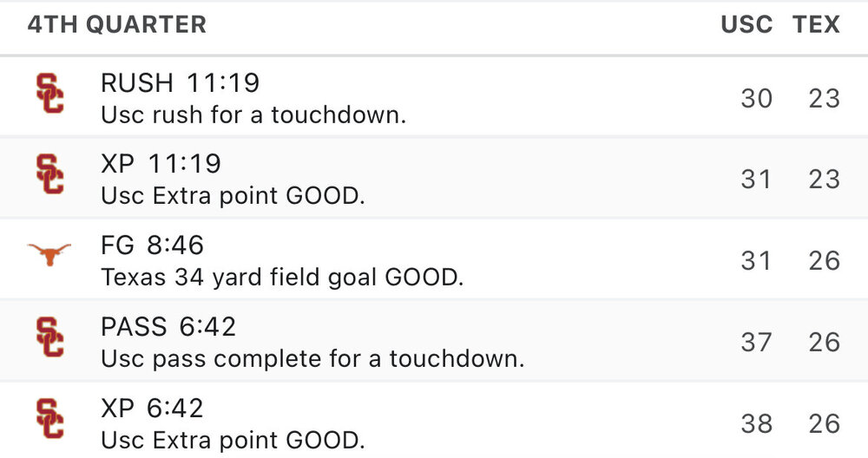Open the XP 11:19 play title

[x=161, y=164]
